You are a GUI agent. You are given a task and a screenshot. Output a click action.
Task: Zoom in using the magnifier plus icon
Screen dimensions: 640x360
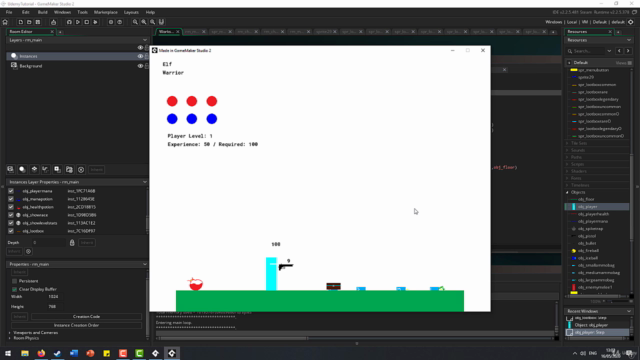pyautogui.click(x=153, y=22)
